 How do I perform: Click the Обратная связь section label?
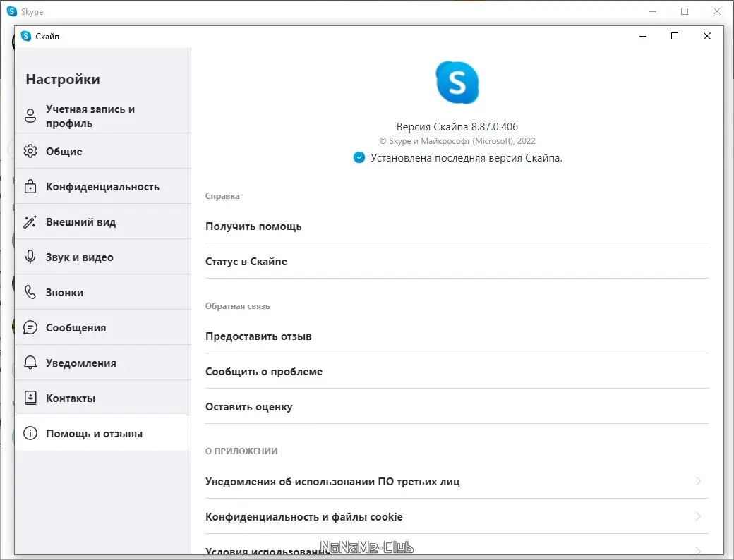point(237,306)
